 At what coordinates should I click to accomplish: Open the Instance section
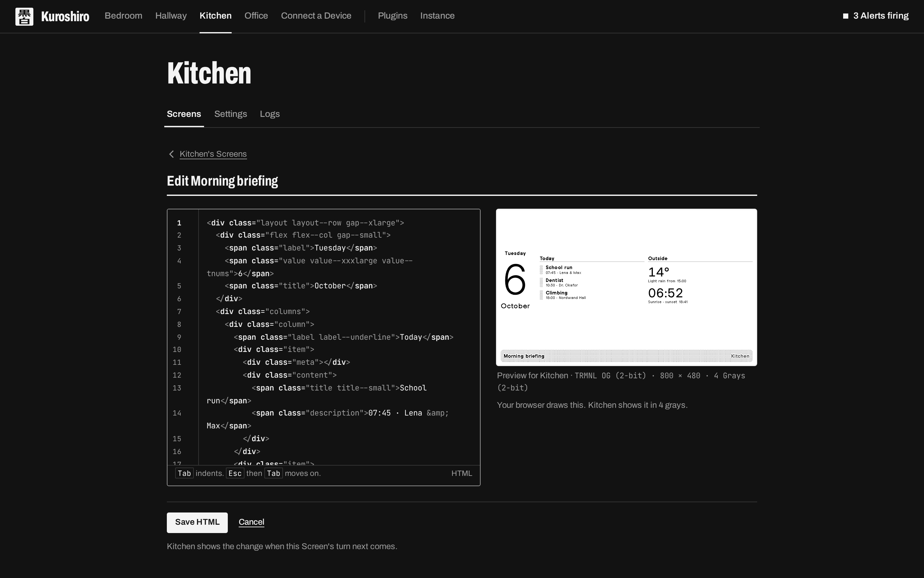(437, 16)
